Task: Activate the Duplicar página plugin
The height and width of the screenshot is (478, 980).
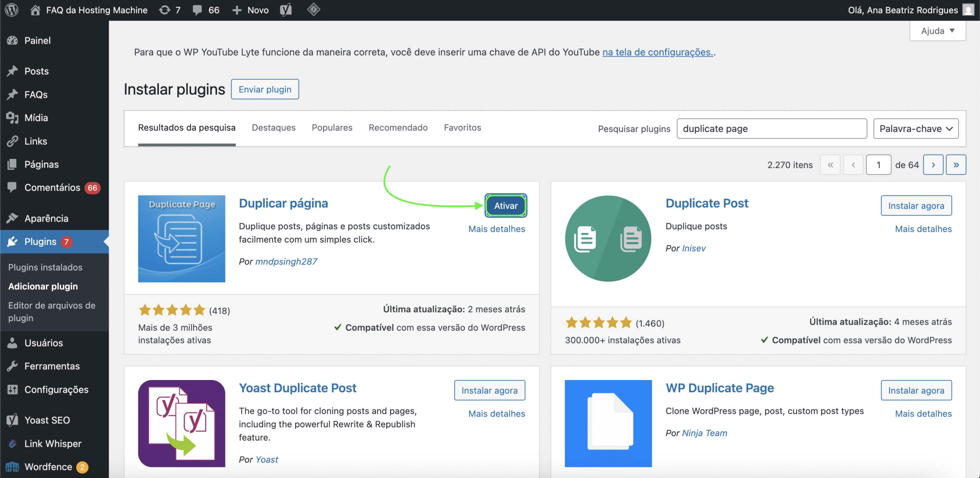Action: point(506,206)
